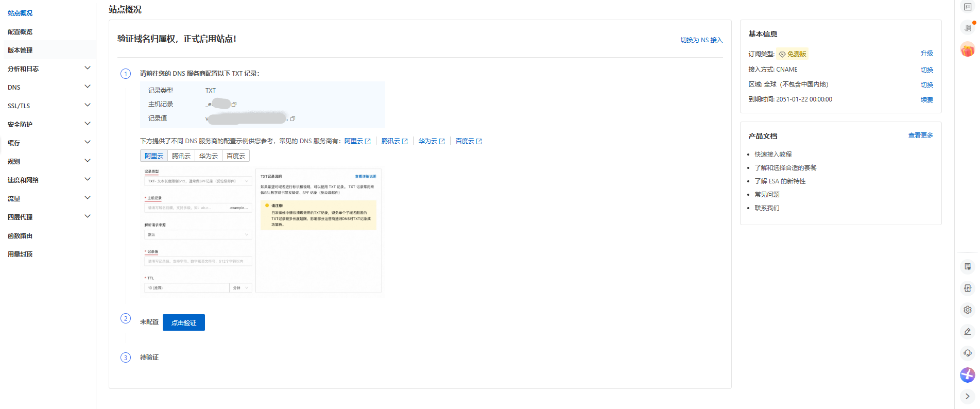Launch the colorful AI assistant icon
Viewport: 980px width, 409px height.
pyautogui.click(x=968, y=375)
